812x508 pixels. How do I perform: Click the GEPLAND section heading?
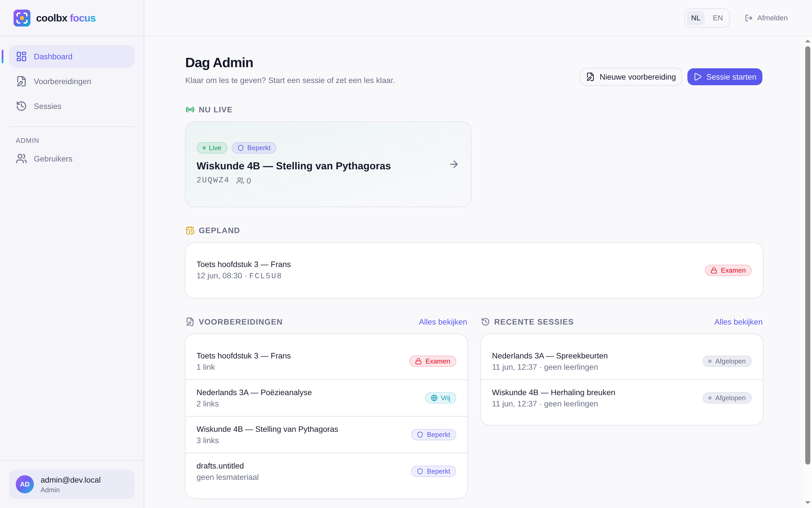219,231
